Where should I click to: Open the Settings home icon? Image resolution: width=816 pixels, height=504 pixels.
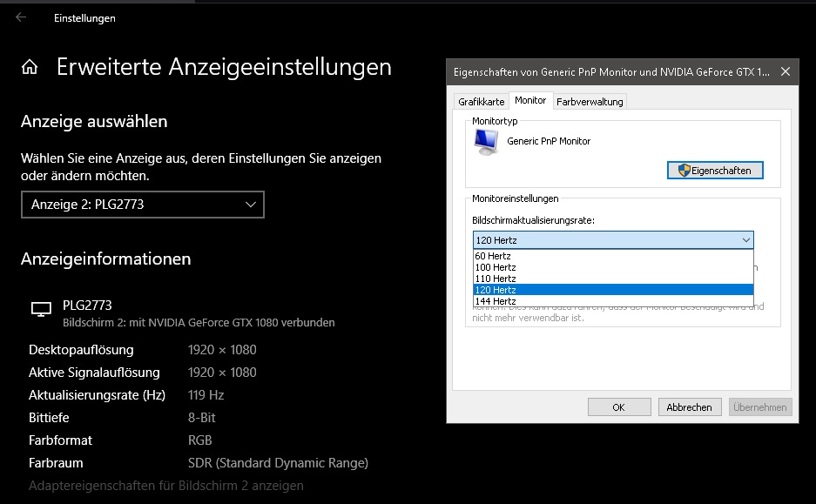[x=30, y=66]
